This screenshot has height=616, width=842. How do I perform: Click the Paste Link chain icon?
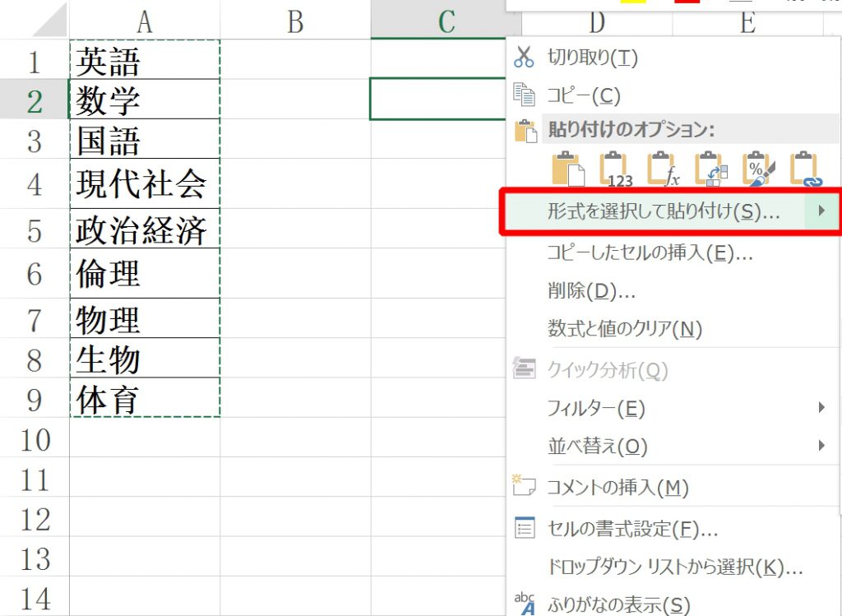pyautogui.click(x=804, y=169)
